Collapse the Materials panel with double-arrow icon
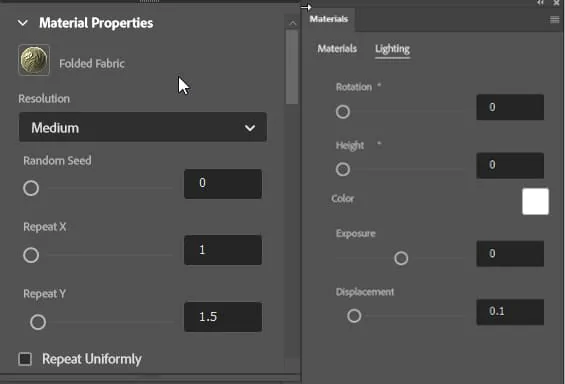565x384 pixels. pyautogui.click(x=540, y=3)
